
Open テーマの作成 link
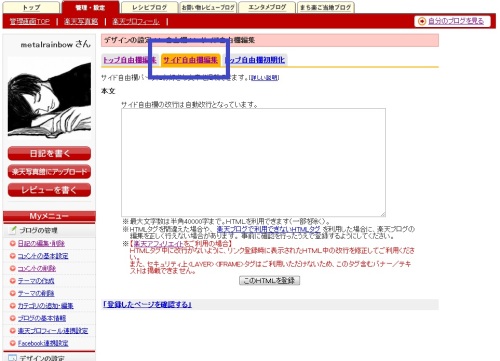(36, 281)
